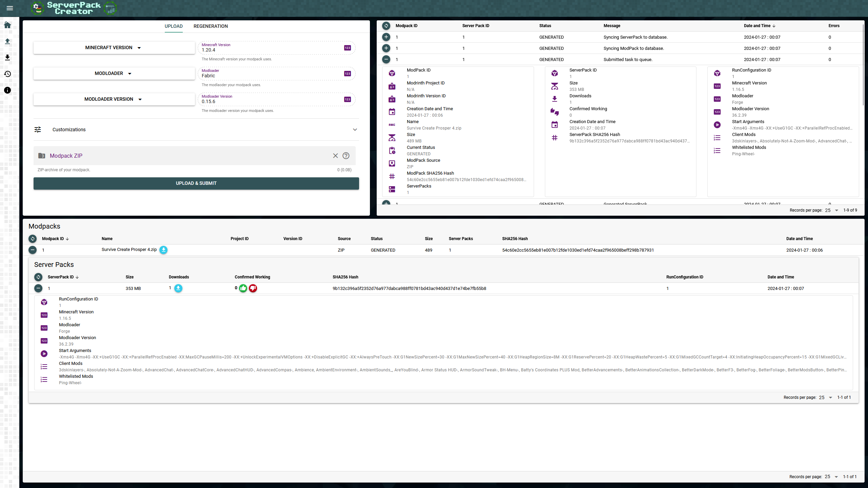The width and height of the screenshot is (868, 488).
Task: Open the Minecraft Version dropdown
Action: [x=114, y=48]
